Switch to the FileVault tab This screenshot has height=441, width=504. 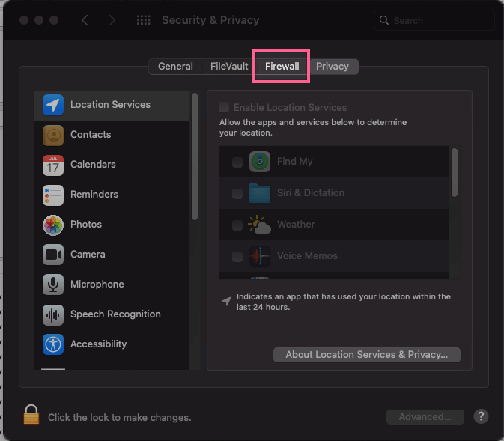229,67
